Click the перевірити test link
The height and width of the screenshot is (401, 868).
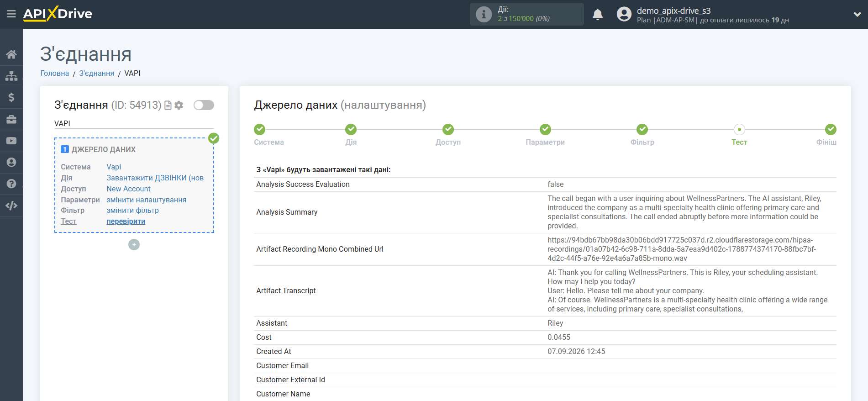click(x=126, y=221)
